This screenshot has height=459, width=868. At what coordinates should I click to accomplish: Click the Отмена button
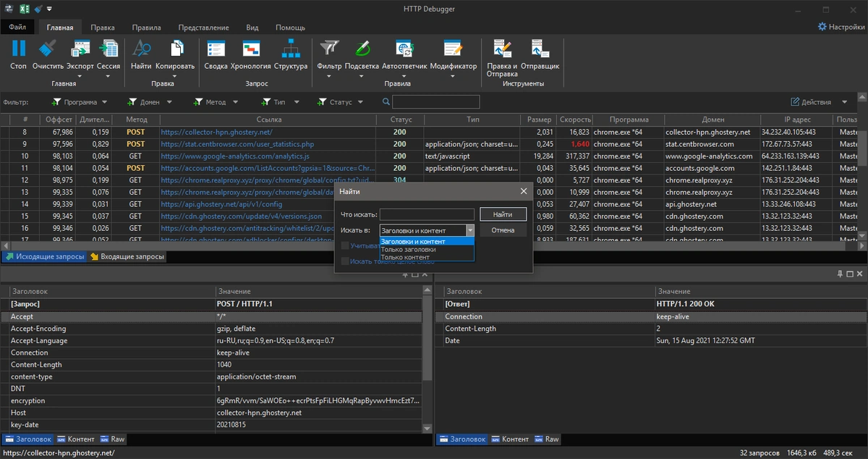click(x=503, y=230)
